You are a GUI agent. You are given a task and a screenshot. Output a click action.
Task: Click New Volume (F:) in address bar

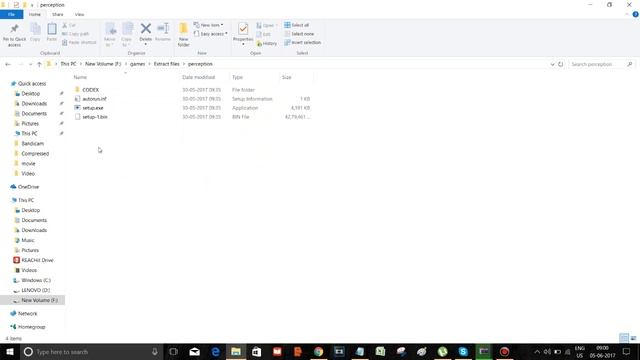103,64
